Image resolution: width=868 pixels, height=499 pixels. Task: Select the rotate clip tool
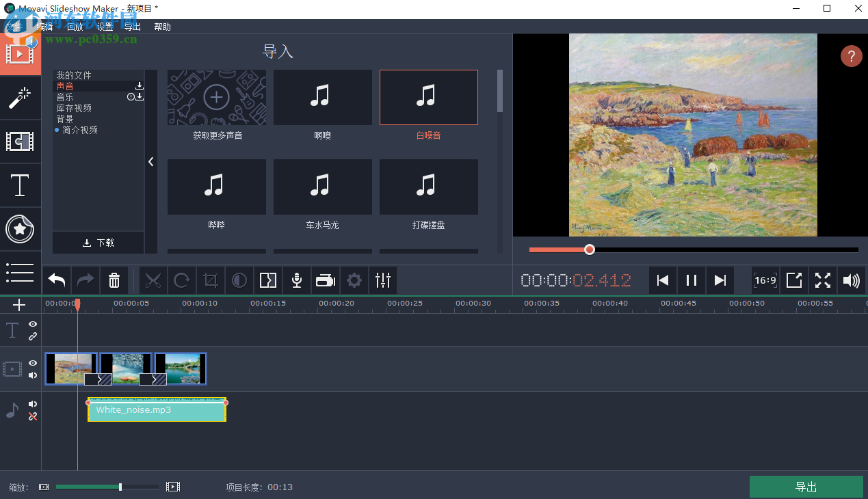pos(182,280)
